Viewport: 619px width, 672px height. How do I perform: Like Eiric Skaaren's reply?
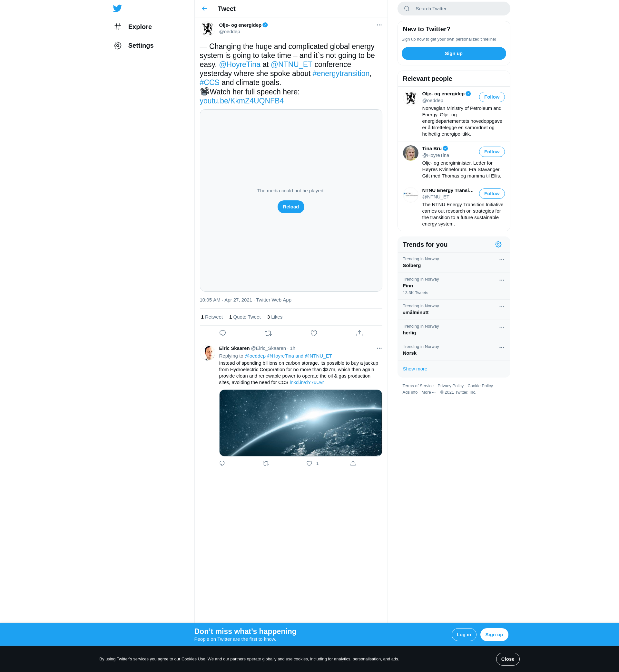point(309,464)
